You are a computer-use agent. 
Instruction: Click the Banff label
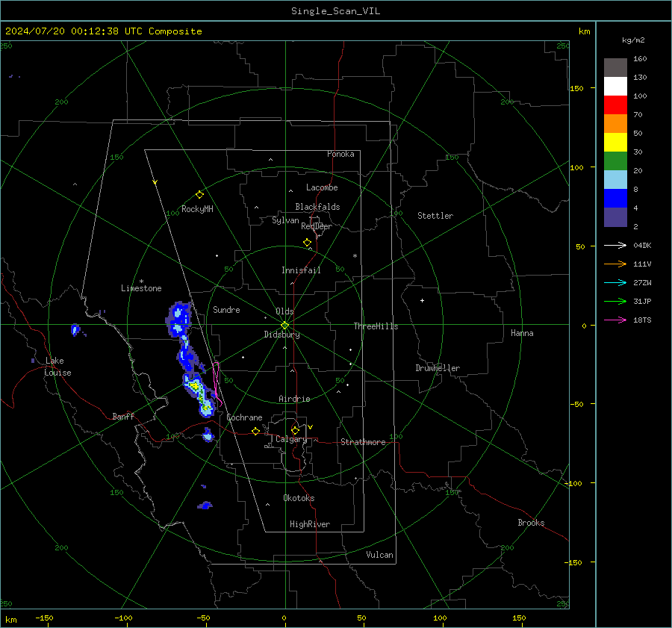(x=123, y=416)
